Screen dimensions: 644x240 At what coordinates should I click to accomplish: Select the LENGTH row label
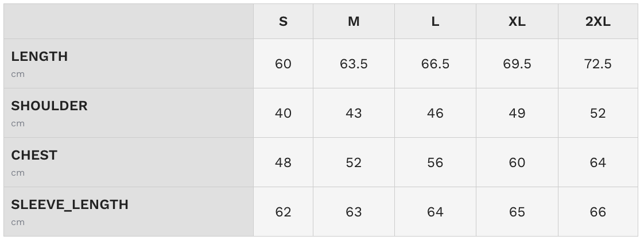[40, 56]
